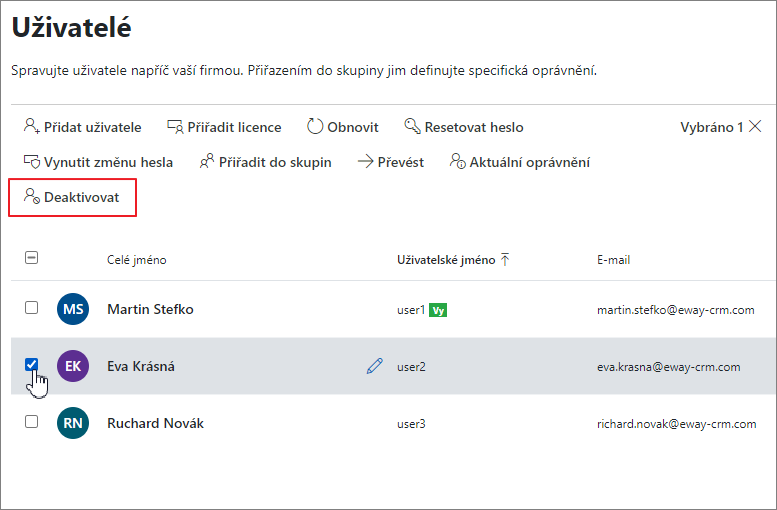Image resolution: width=777 pixels, height=510 pixels.
Task: Open Ruchard Novák user name link
Action: (156, 423)
